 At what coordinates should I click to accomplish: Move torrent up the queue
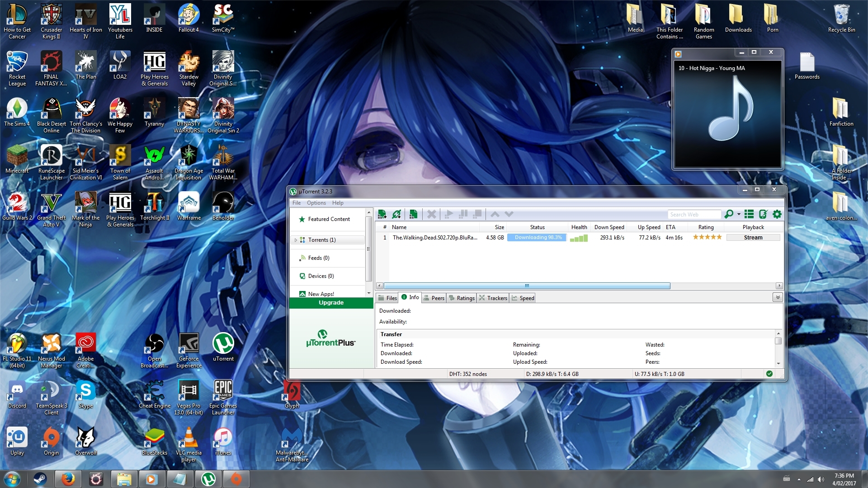(x=495, y=214)
